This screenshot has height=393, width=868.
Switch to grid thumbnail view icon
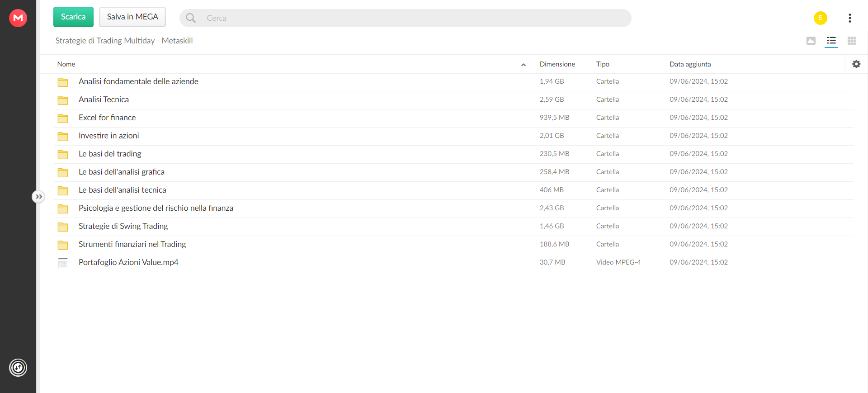[852, 41]
